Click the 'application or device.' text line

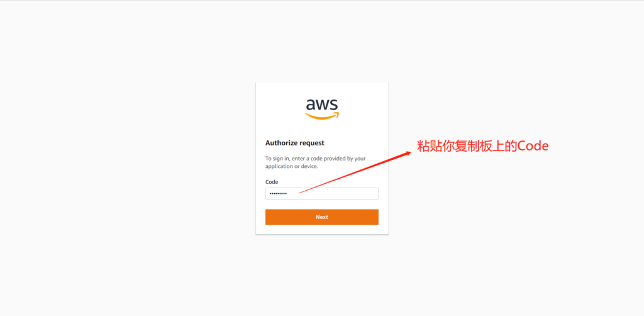pos(292,166)
